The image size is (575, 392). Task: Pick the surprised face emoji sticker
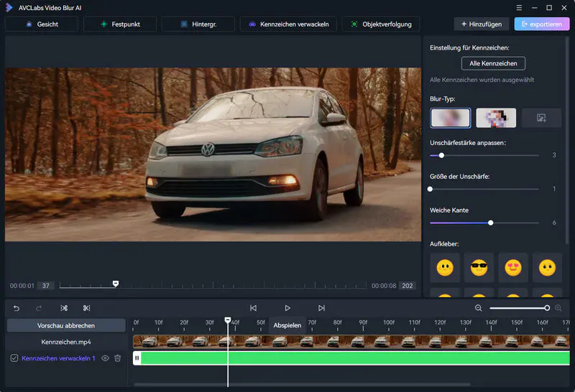[x=547, y=268]
